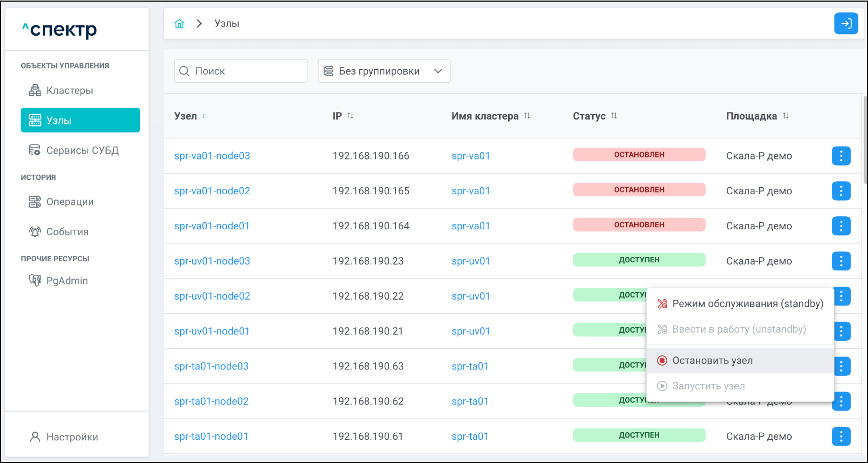
Task: Open the spr-va01-node02 node link
Action: tap(212, 191)
